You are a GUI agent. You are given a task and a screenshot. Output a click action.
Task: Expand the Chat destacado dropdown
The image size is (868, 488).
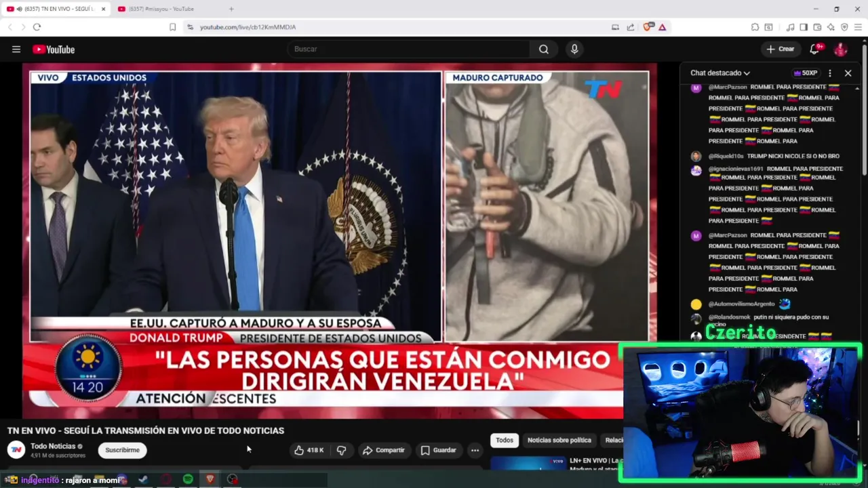pyautogui.click(x=720, y=73)
